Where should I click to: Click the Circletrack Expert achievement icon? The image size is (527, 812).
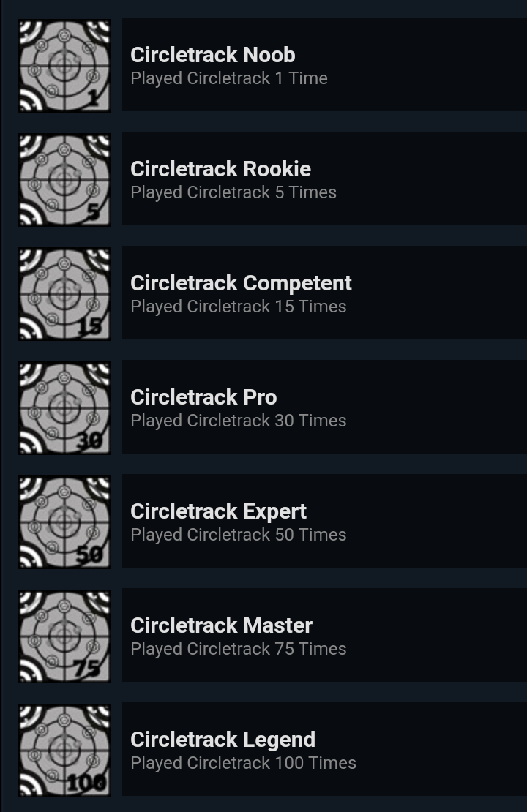[64, 522]
